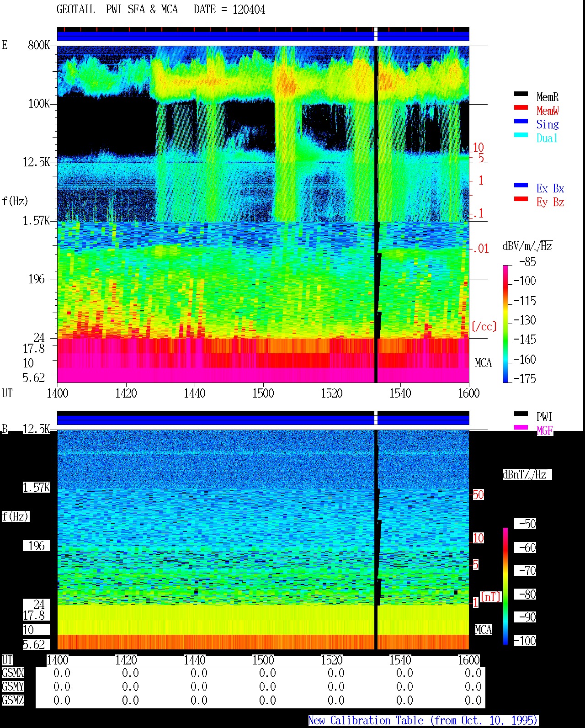Select the 'DATE = 120404' text
This screenshot has height=728, width=585.
[x=229, y=10]
